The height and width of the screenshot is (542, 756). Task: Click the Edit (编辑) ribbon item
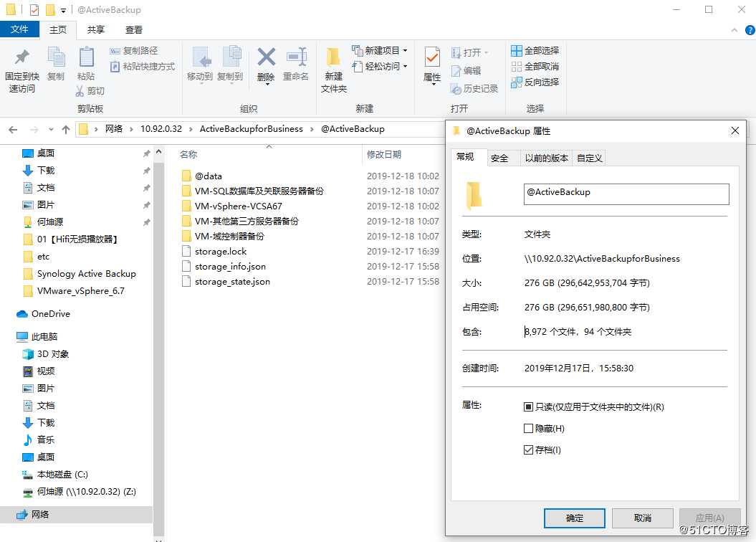click(466, 71)
